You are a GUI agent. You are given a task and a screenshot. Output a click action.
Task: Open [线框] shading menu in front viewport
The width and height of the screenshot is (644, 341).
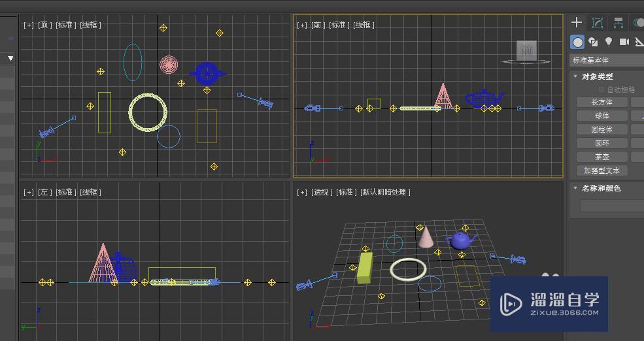tap(364, 25)
